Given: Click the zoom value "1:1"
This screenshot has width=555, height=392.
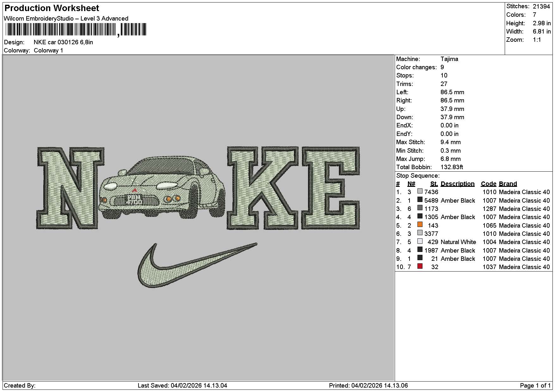Looking at the screenshot, I should point(537,40).
